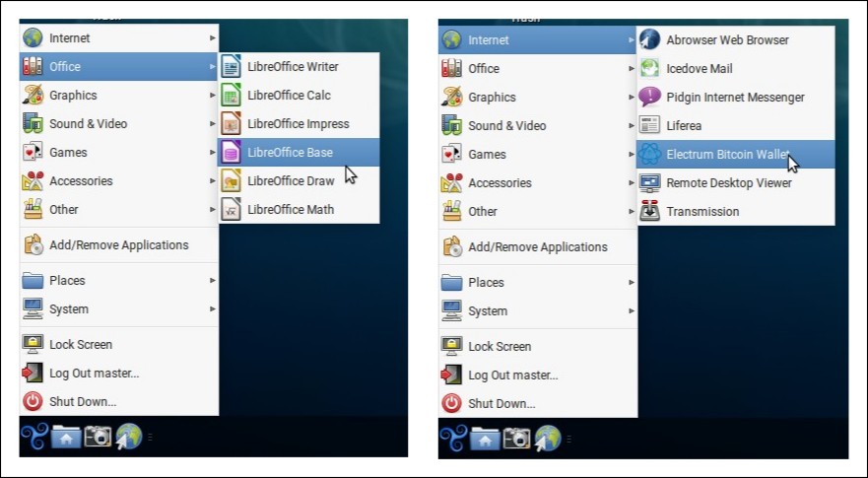Click Log Out master in left menu

[119, 374]
